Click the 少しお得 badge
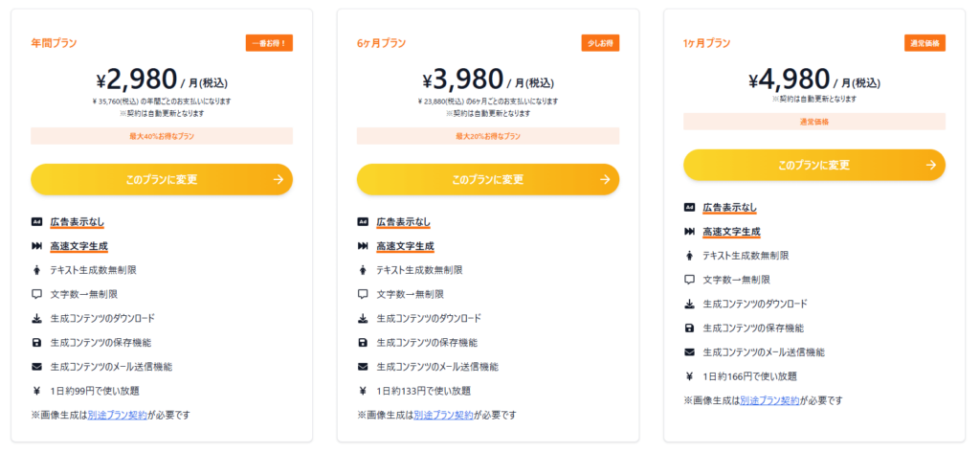 coord(601,43)
